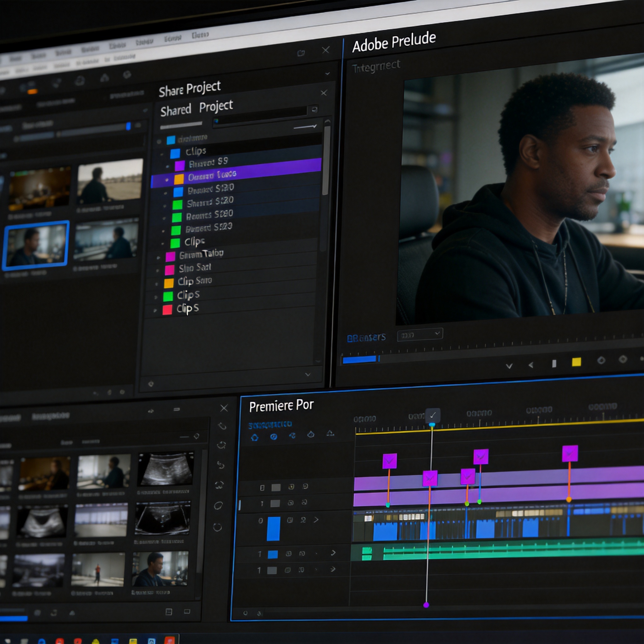Step back with the left arrow under the monitor

[x=531, y=365]
